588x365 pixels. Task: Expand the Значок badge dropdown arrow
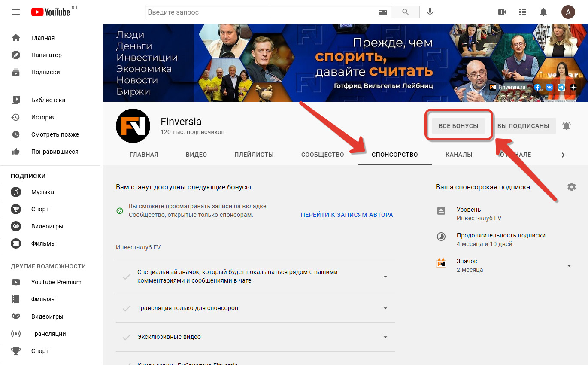(x=569, y=266)
